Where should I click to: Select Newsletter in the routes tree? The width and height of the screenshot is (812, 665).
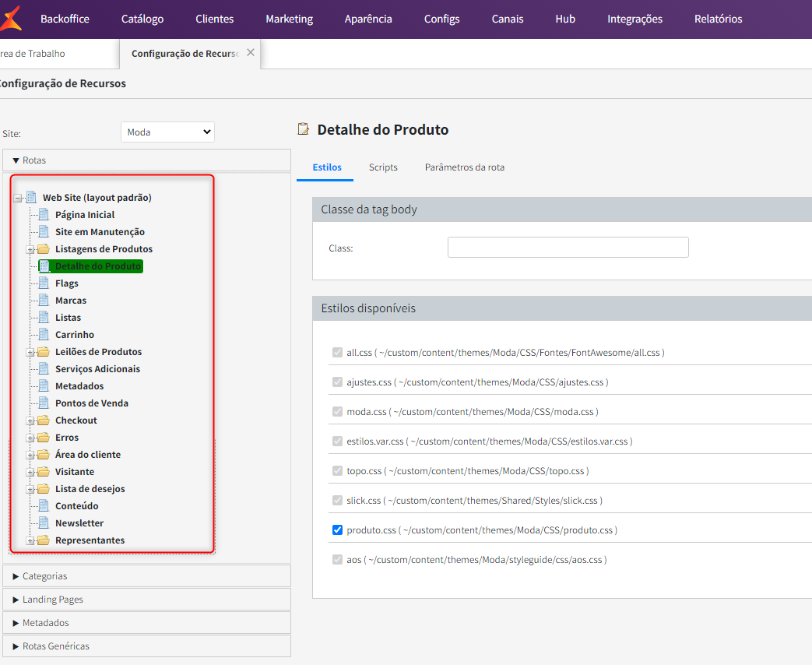coord(79,523)
